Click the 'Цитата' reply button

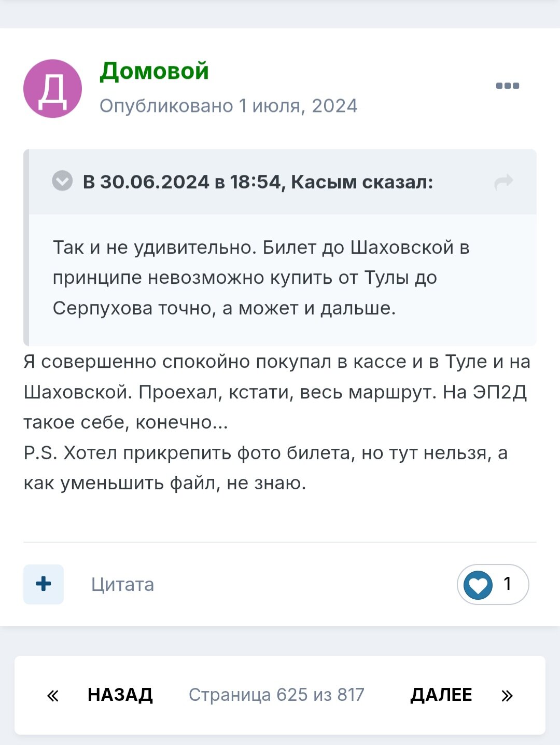coord(122,585)
